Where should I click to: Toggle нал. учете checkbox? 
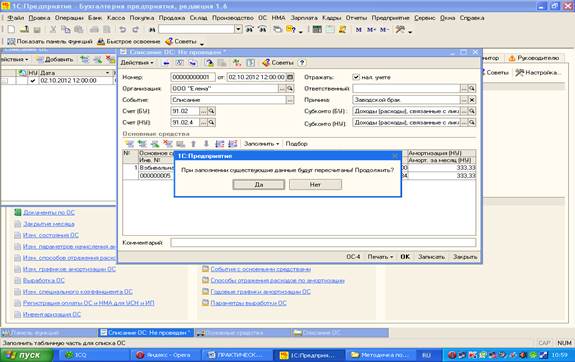coord(356,77)
